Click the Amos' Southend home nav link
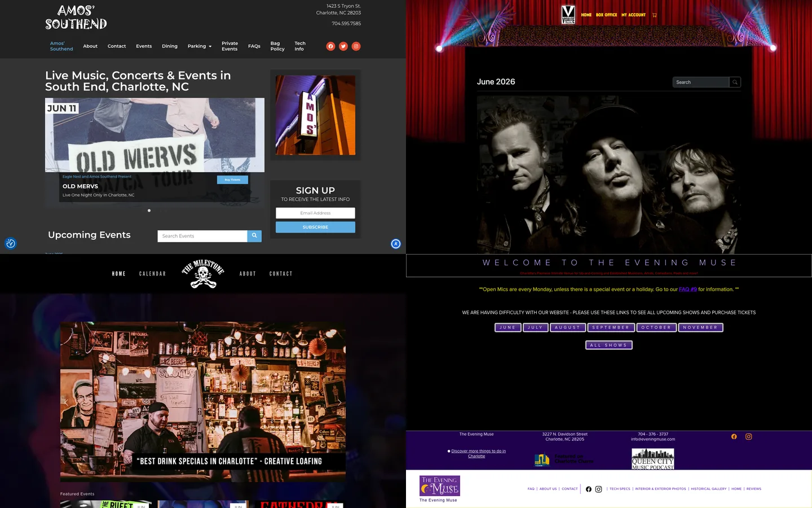The height and width of the screenshot is (508, 812). click(61, 46)
